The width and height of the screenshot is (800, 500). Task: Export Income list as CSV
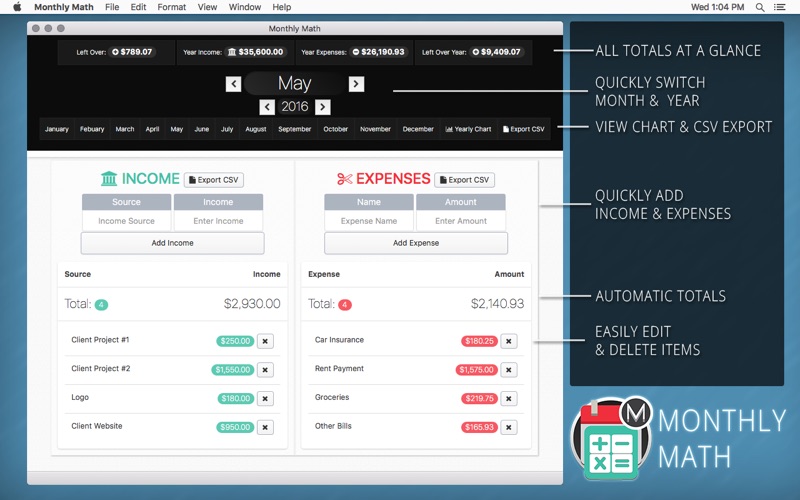click(x=214, y=180)
